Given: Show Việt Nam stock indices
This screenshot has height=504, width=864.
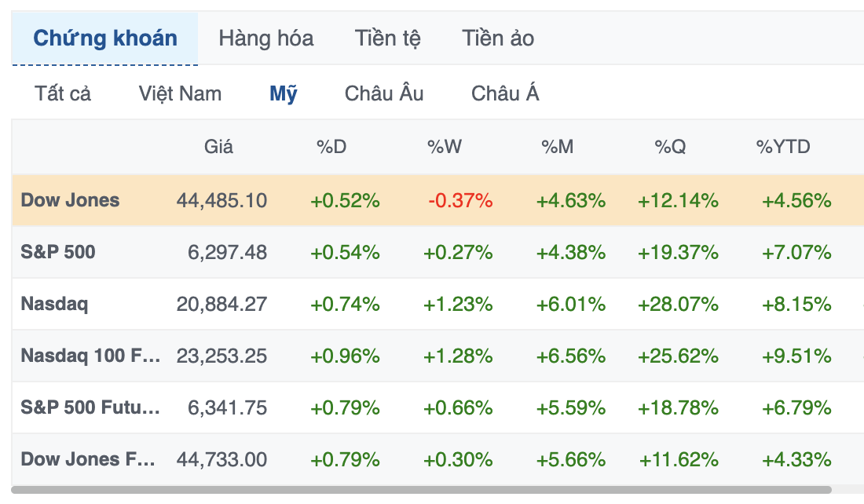Looking at the screenshot, I should click(x=180, y=93).
